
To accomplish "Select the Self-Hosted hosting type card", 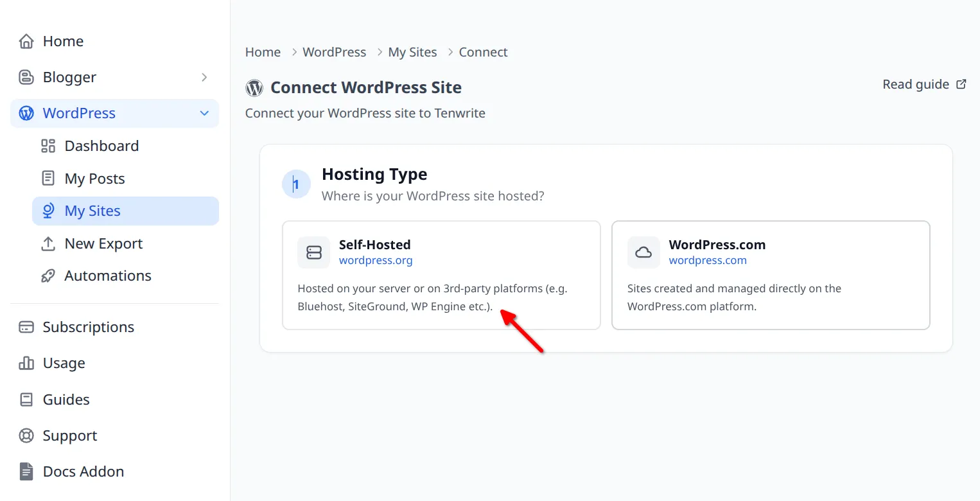I will 441,275.
